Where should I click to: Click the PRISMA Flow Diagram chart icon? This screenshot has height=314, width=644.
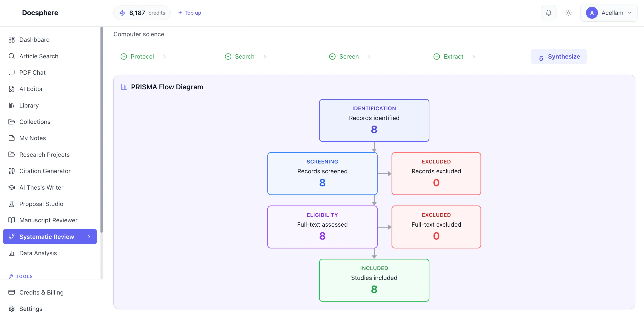click(124, 87)
